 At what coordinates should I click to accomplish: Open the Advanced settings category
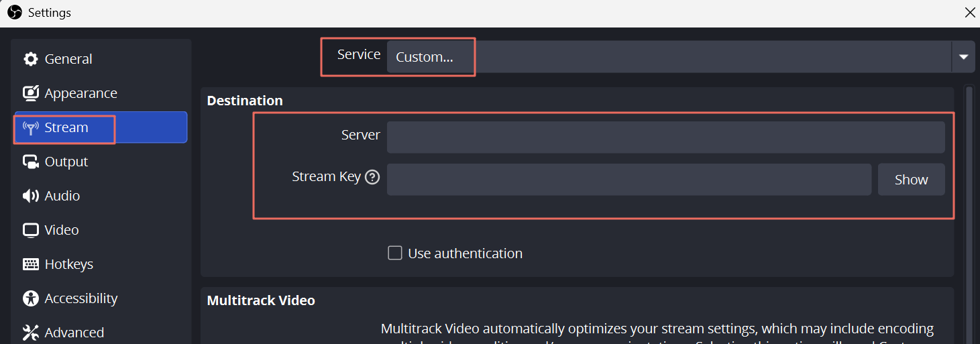pos(101,332)
